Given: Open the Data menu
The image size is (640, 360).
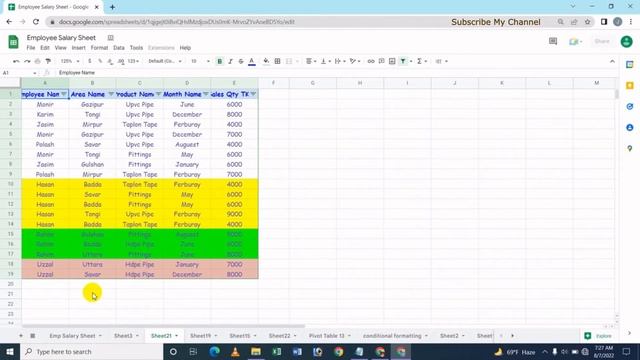Looking at the screenshot, I should 119,48.
